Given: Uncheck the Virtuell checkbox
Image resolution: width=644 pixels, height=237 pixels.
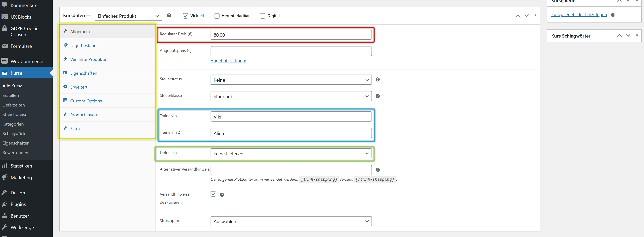Looking at the screenshot, I should point(185,16).
